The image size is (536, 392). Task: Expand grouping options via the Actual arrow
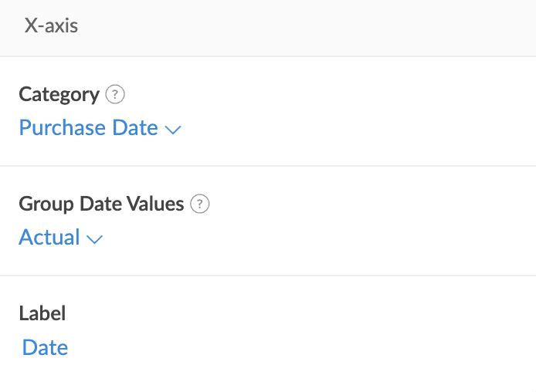click(x=94, y=239)
